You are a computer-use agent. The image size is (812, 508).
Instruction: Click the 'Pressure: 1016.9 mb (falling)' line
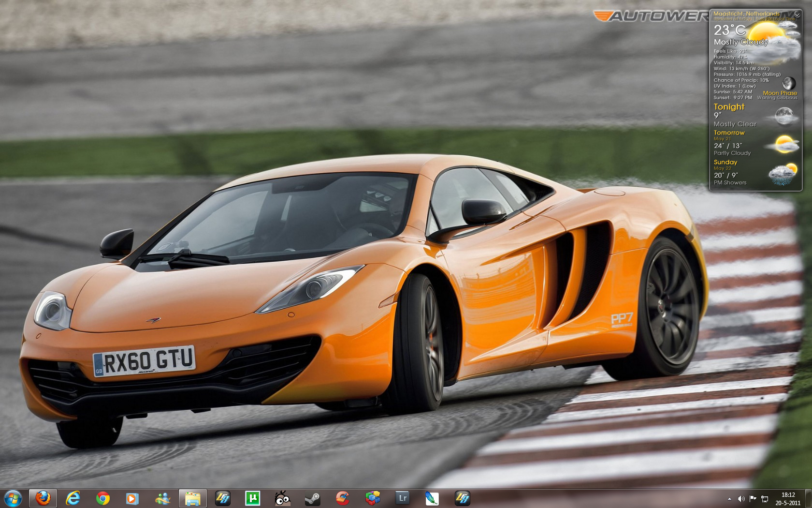(x=747, y=75)
